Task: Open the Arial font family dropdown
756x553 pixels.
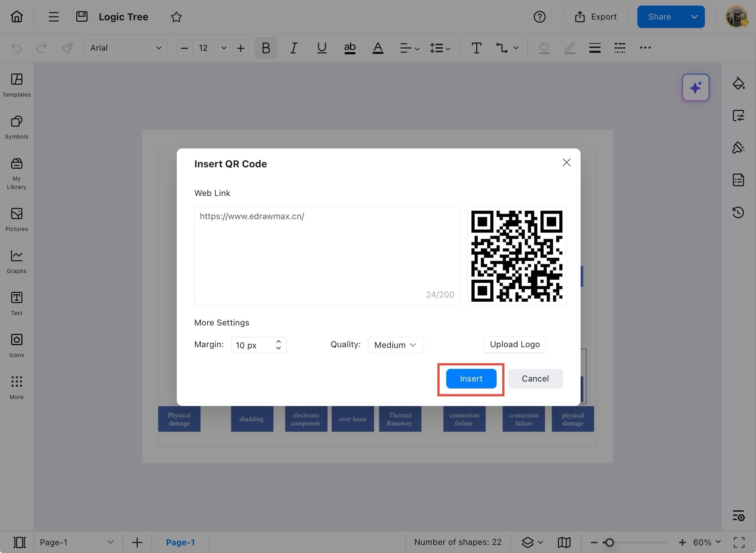Action: (126, 48)
